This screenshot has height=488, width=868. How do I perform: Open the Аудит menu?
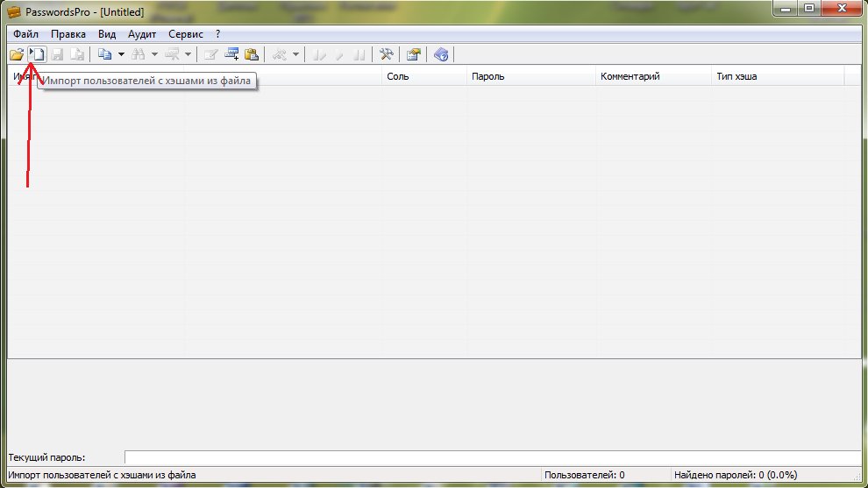[x=142, y=34]
